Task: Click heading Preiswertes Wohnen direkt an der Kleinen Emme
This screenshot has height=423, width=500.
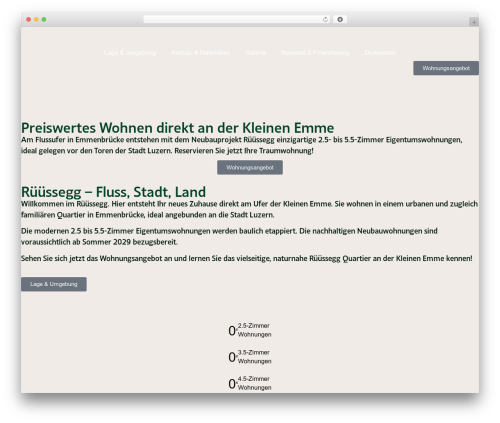Action: tap(178, 128)
